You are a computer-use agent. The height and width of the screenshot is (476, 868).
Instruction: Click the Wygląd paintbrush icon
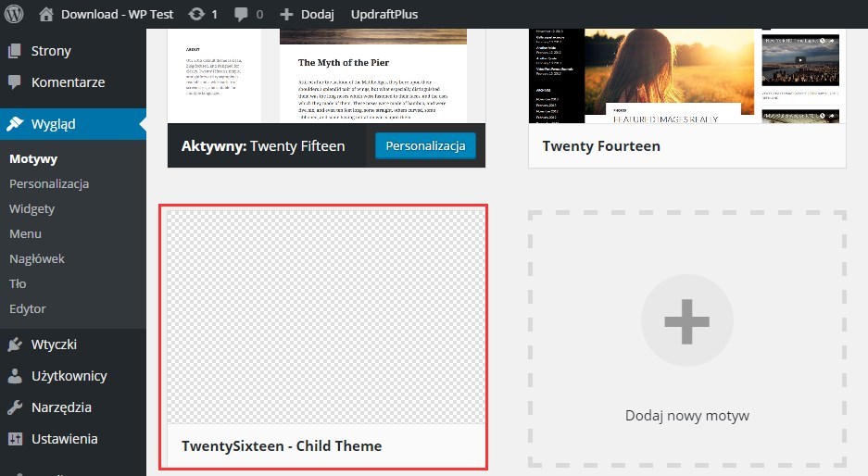click(15, 124)
